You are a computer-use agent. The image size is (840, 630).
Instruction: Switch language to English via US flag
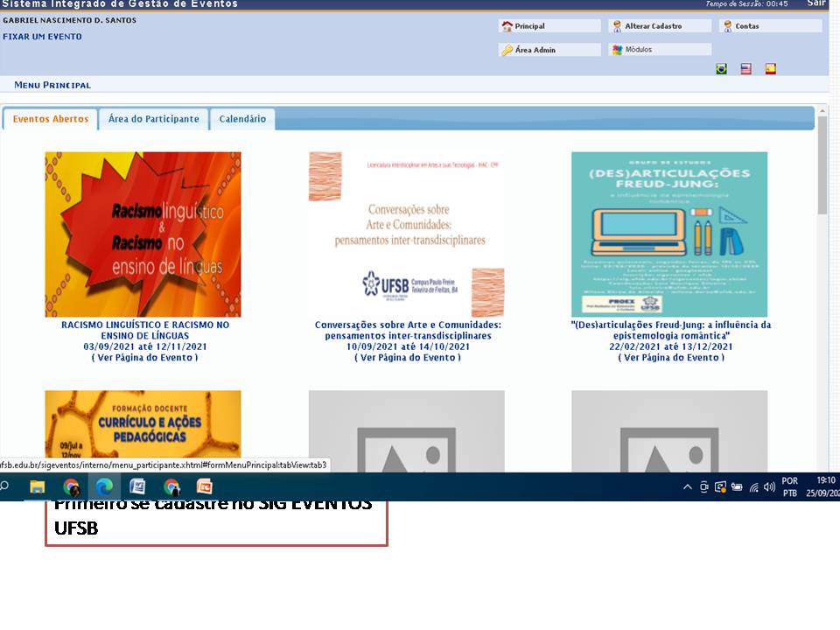(745, 68)
